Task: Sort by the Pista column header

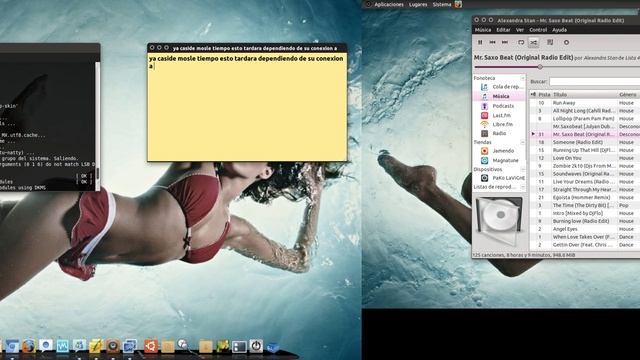Action: click(x=544, y=95)
